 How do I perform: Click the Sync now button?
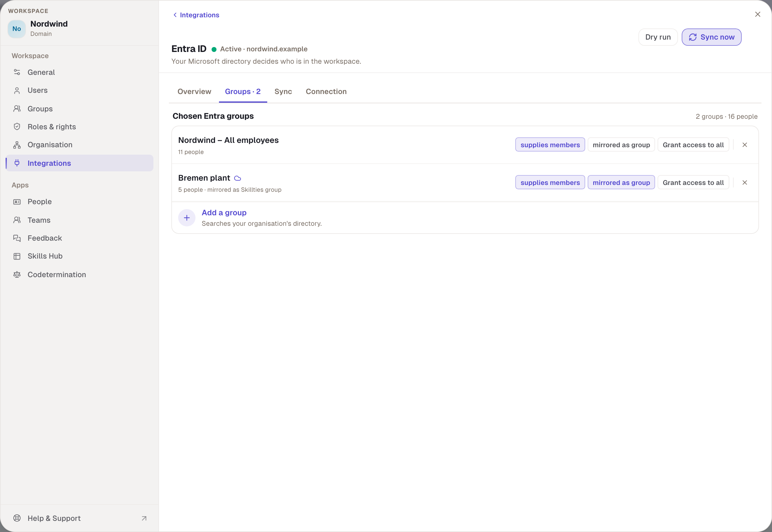point(711,37)
